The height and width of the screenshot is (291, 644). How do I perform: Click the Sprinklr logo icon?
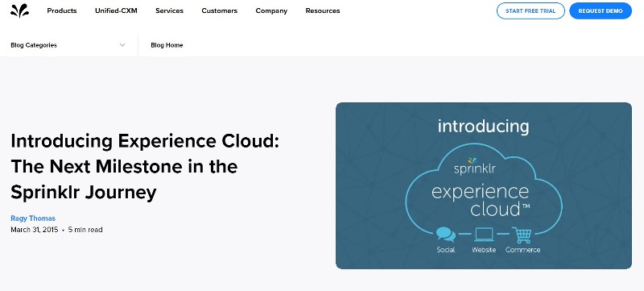[x=19, y=10]
